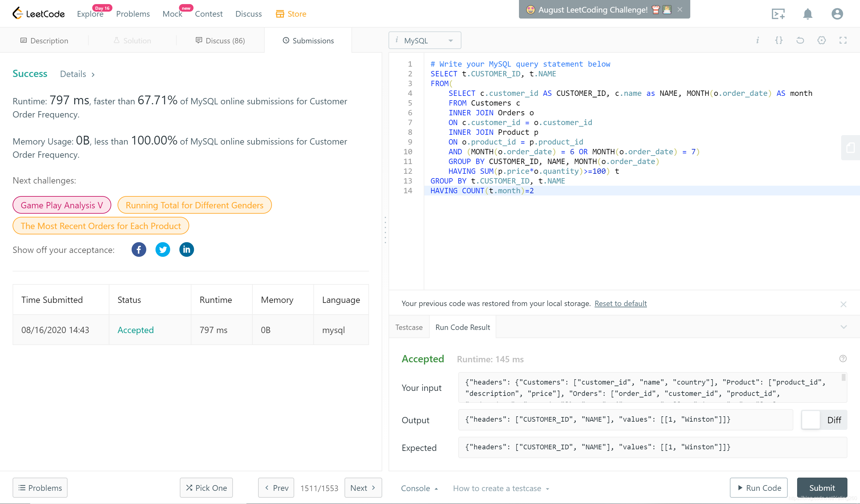Open the MySQL language dropdown
The width and height of the screenshot is (860, 504).
(x=425, y=40)
